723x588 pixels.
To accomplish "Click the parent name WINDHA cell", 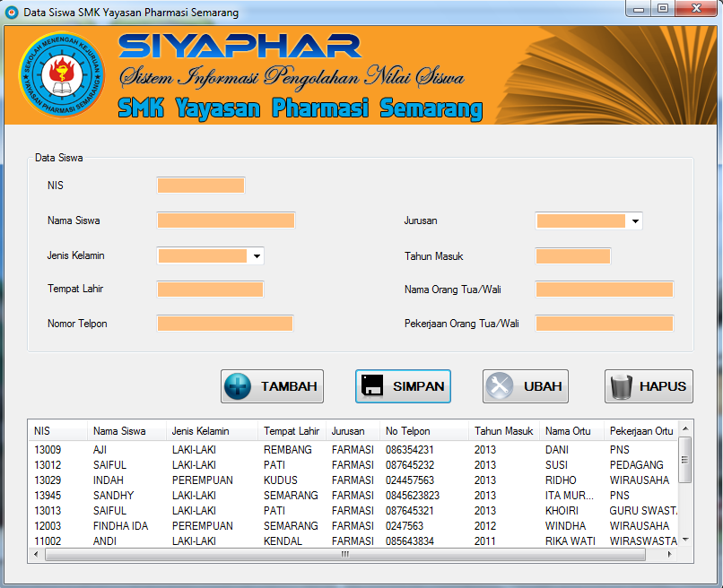I will coord(565,525).
